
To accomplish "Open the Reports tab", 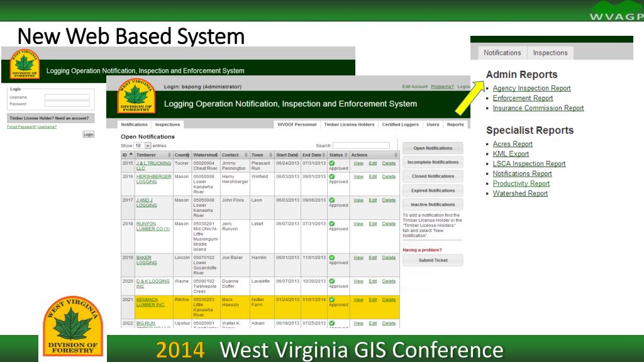I will (x=455, y=124).
